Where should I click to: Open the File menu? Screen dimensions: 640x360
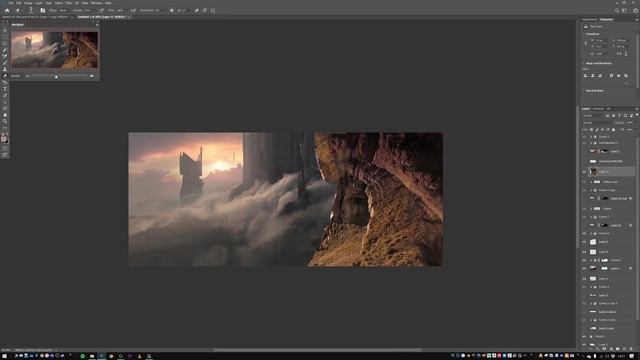(x=11, y=3)
